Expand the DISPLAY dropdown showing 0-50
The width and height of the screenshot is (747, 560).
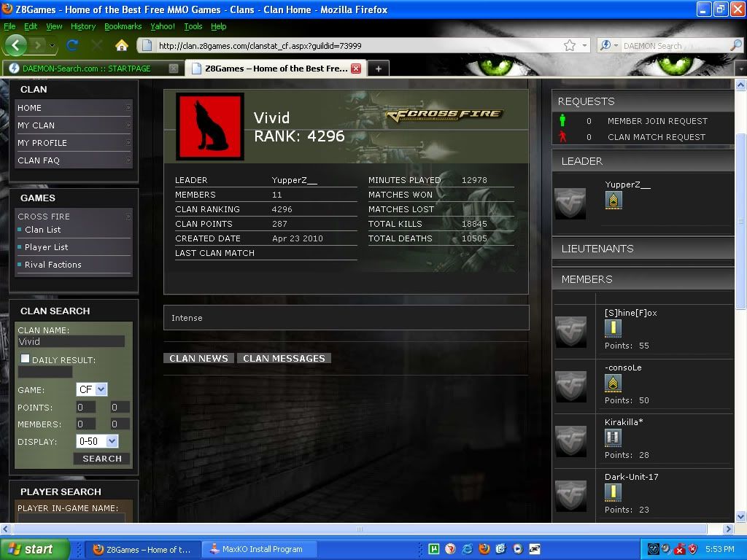click(x=112, y=441)
